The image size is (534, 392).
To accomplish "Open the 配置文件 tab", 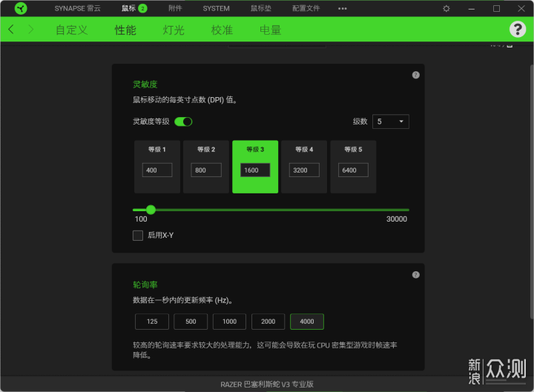I will pos(306,8).
